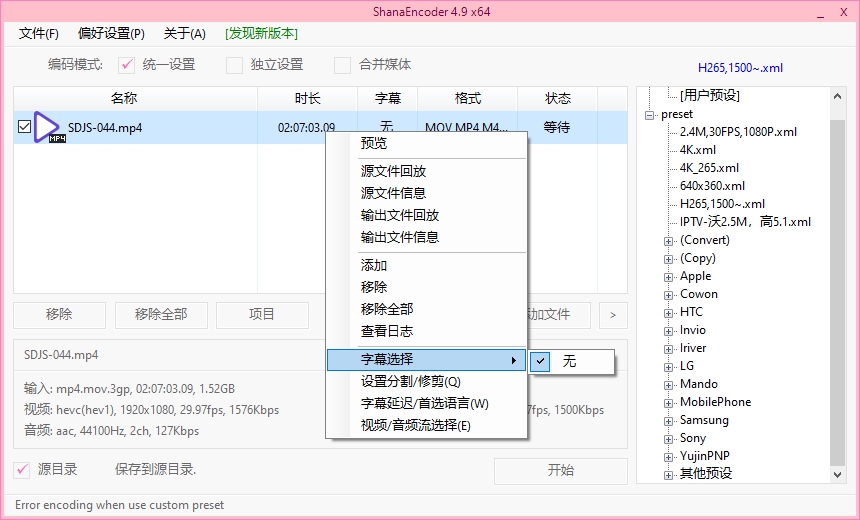860x520 pixels.
Task: Click the H265,1500~.xml blue preset link
Action: [x=740, y=68]
